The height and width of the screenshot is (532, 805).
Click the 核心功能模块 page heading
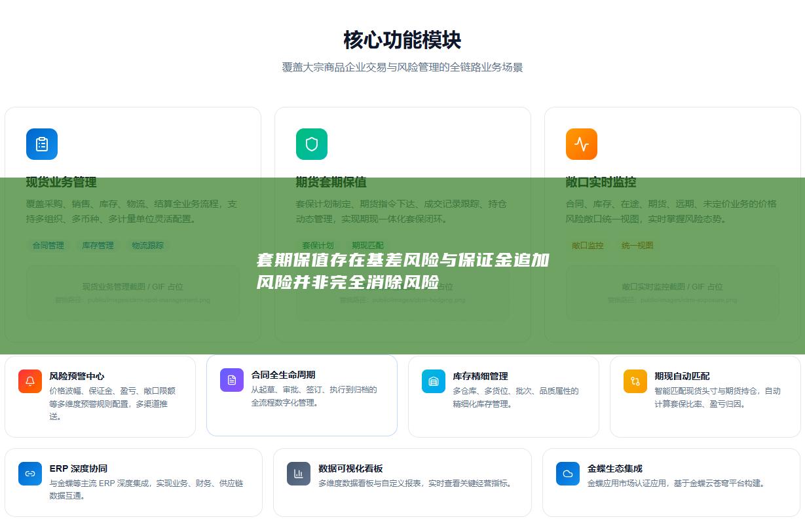[402, 40]
